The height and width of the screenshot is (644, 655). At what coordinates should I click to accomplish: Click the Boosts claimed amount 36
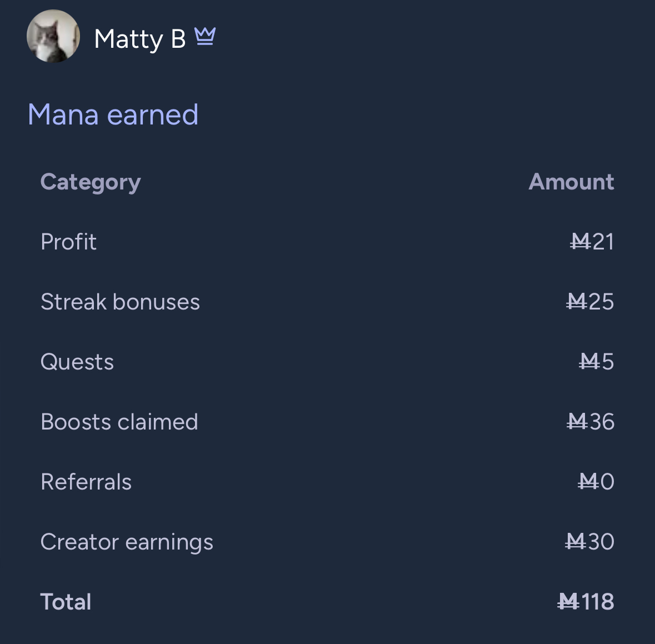point(590,422)
